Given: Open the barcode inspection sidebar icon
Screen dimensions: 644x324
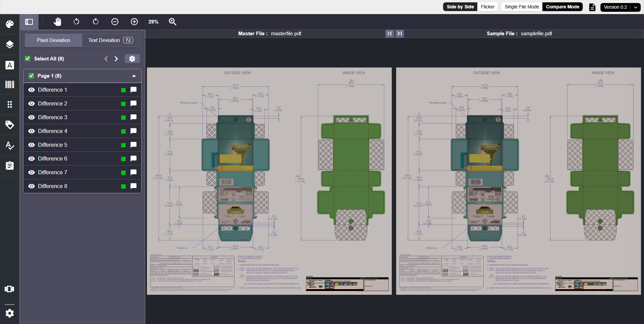Looking at the screenshot, I should coord(10,84).
